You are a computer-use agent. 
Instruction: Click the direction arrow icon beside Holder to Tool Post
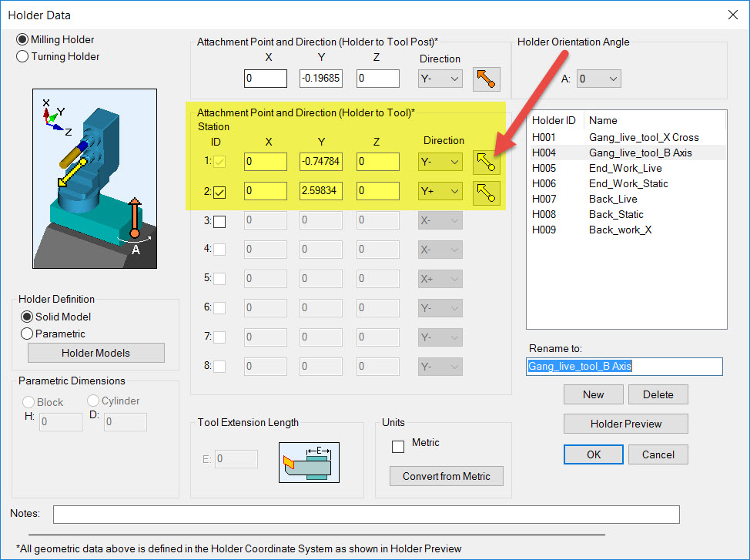[x=486, y=78]
